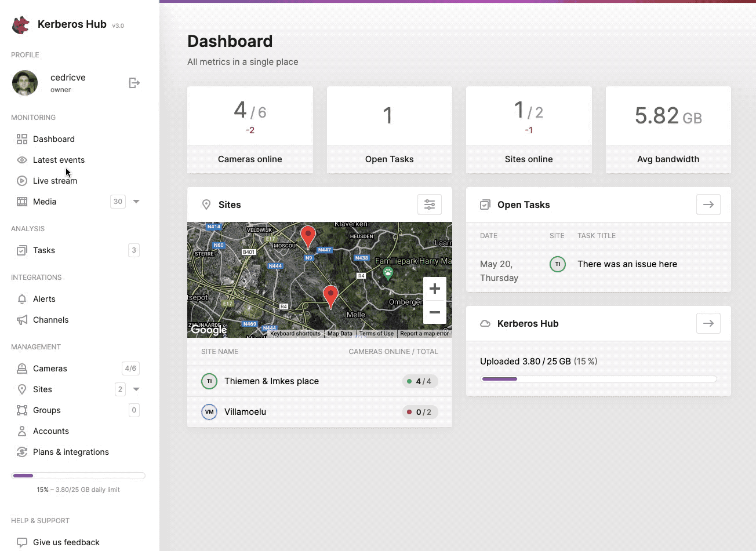Open Channels using the megaphone icon
Viewport: 756px width, 551px height.
point(21,319)
